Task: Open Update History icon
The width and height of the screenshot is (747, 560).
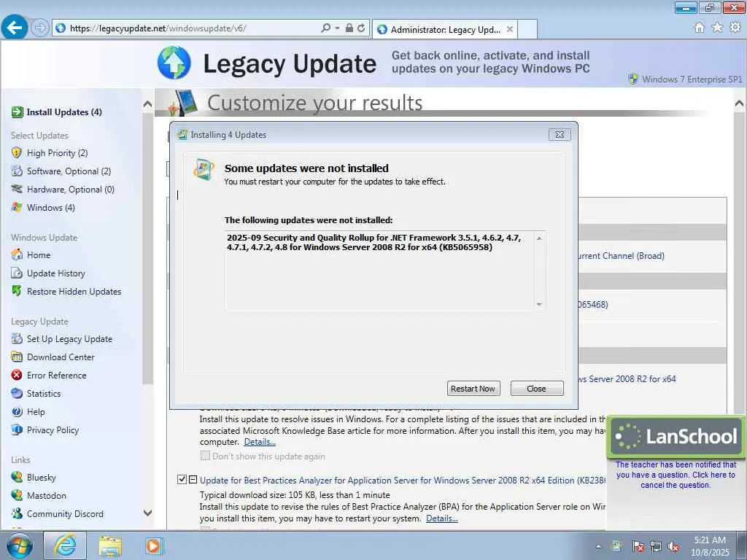Action: [x=17, y=273]
